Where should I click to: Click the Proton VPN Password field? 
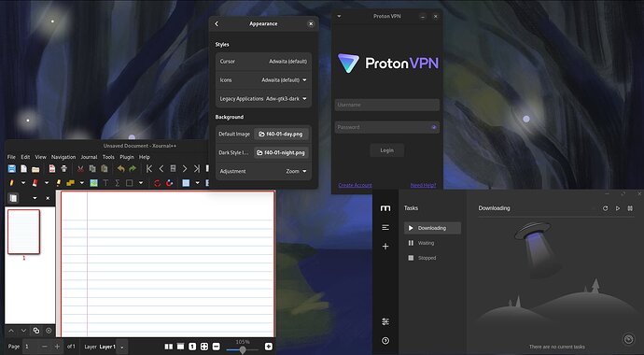tap(387, 127)
